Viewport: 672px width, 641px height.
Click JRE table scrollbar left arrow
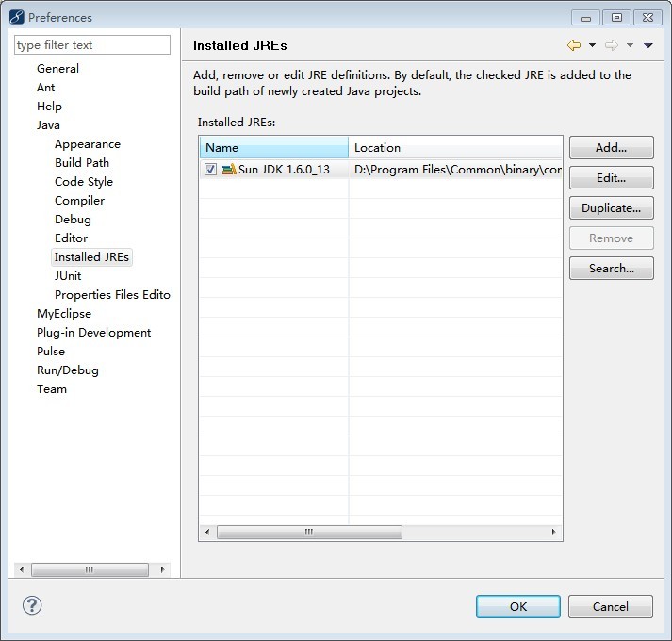(x=208, y=532)
